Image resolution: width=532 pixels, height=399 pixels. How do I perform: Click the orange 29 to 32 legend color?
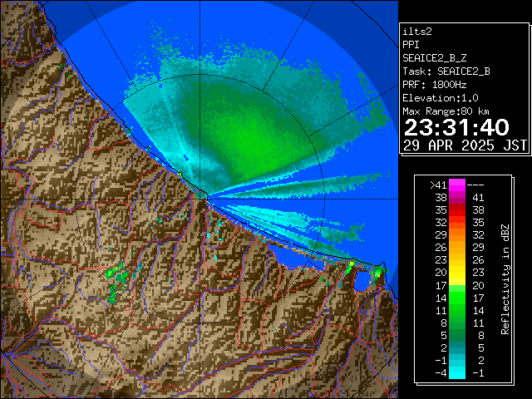pyautogui.click(x=457, y=234)
